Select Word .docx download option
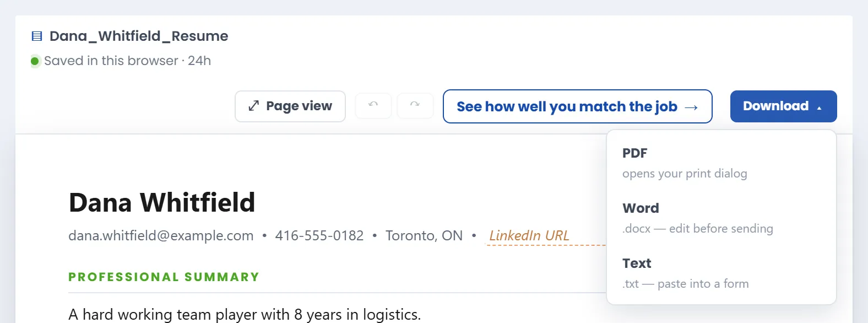This screenshot has height=323, width=868. coord(721,218)
